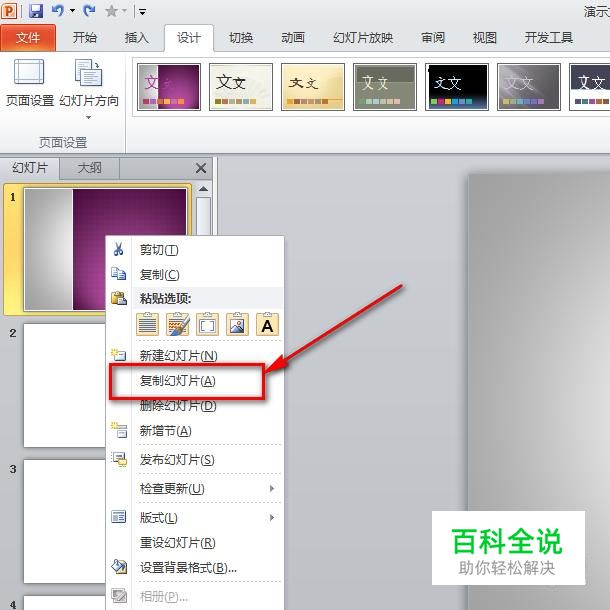Choose paste option use destination theme
Image resolution: width=610 pixels, height=610 pixels.
pos(147,324)
